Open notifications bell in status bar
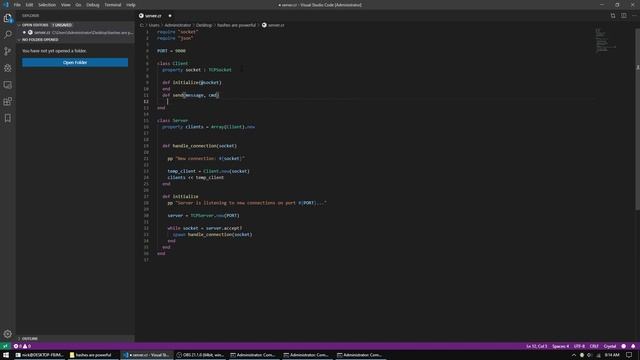Screen dimensions: 640x360 coord(633,346)
